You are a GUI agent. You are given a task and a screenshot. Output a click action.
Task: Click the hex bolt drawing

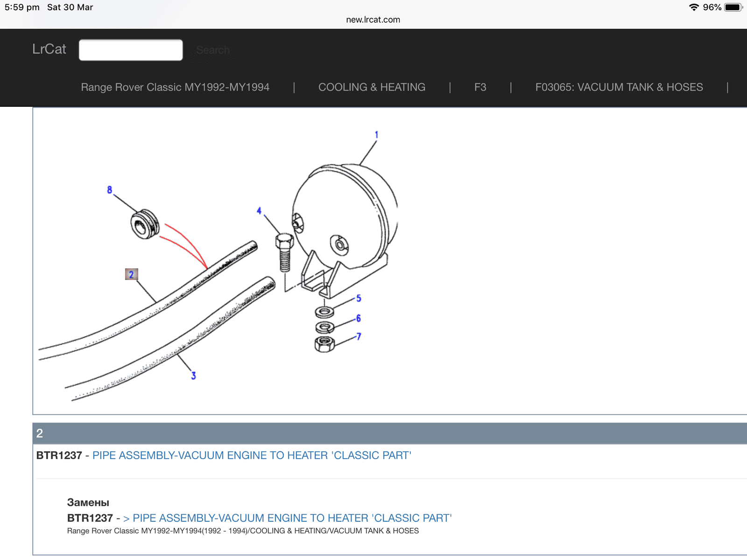[284, 252]
